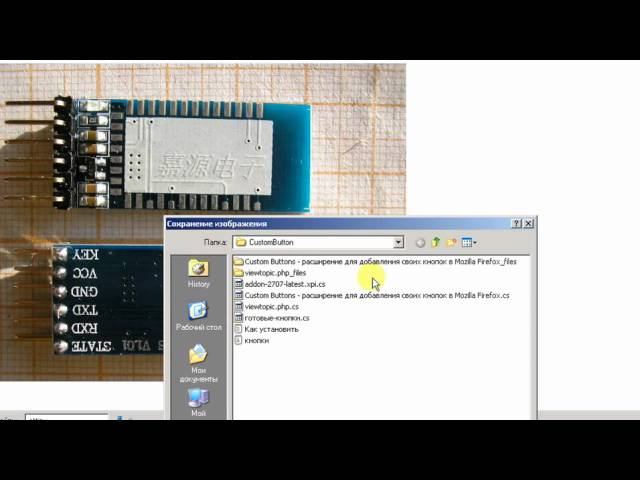Select folder Custom Buttons … Mozilla Firefox_files
This screenshot has height=480, width=640.
tap(375, 261)
